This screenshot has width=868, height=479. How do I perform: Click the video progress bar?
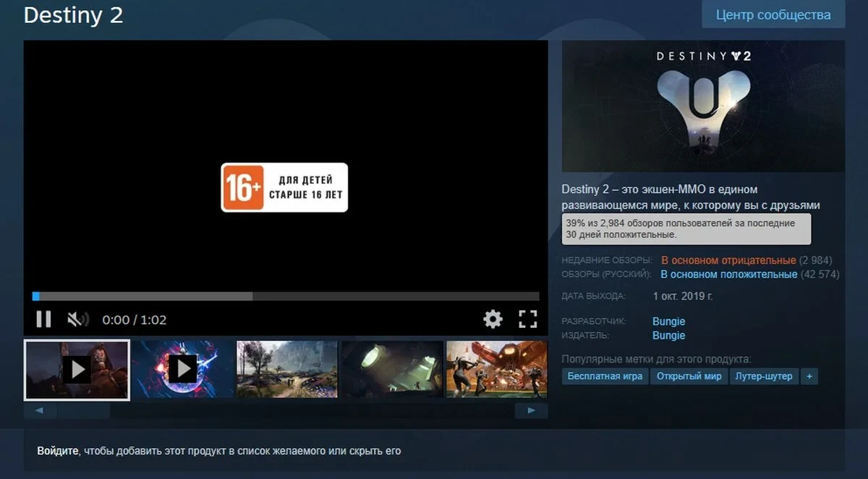(x=286, y=296)
